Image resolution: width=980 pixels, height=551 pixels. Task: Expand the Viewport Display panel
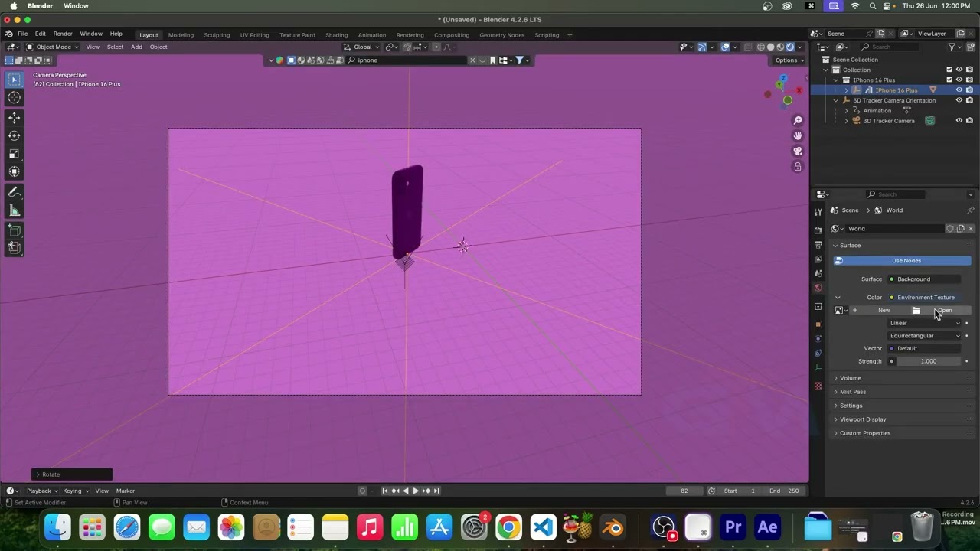862,419
